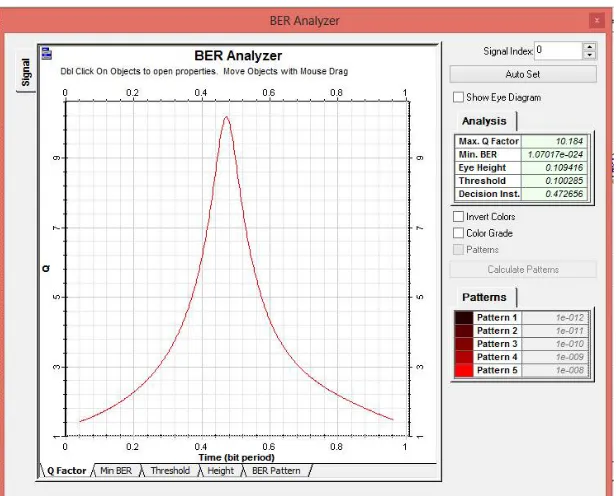This screenshot has width=616, height=496.
Task: Click the Decision Inst. value 0.472656
Action: click(554, 194)
